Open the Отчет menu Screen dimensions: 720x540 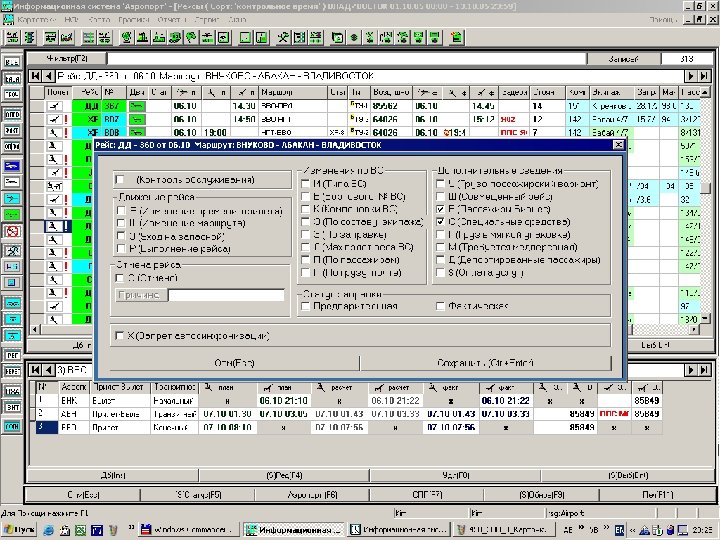[172, 19]
